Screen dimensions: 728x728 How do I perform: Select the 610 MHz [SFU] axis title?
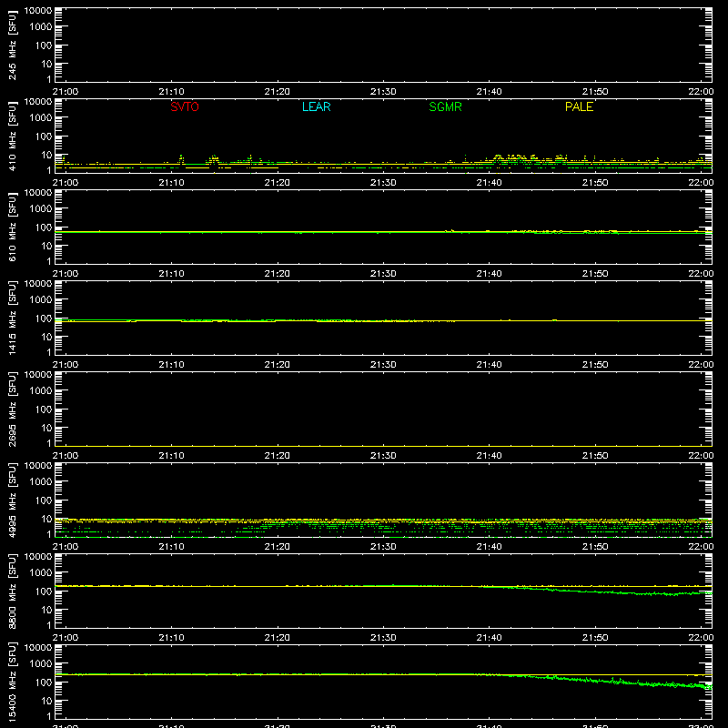click(x=13, y=227)
